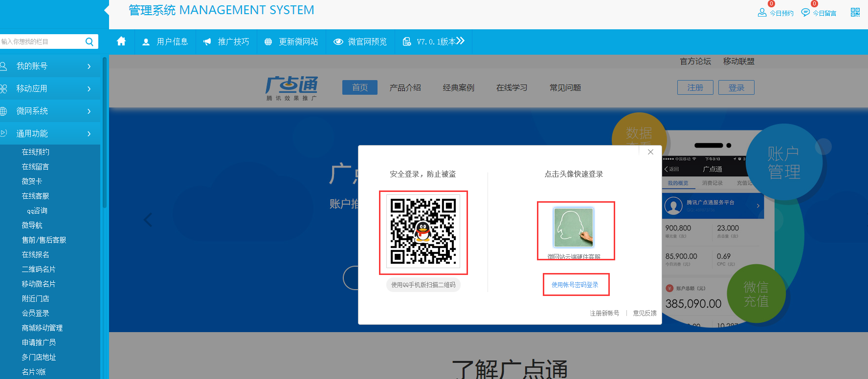
Task: Open 在线学习 tab
Action: pos(512,87)
